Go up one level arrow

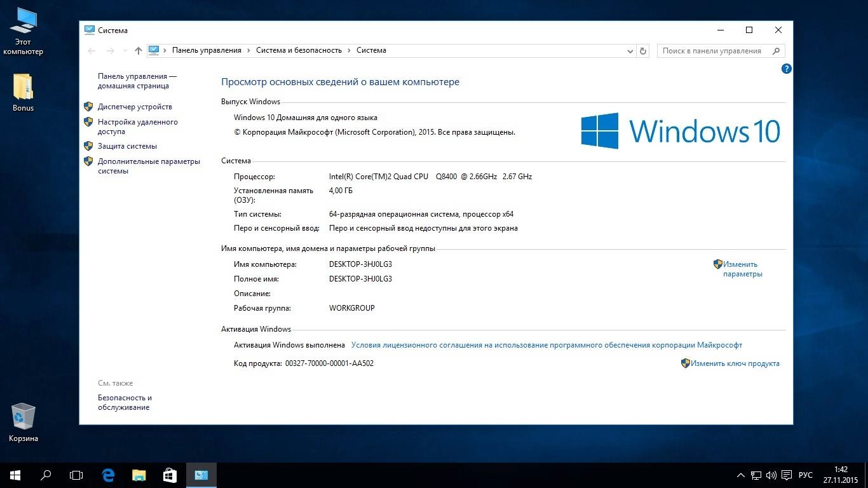coord(139,51)
